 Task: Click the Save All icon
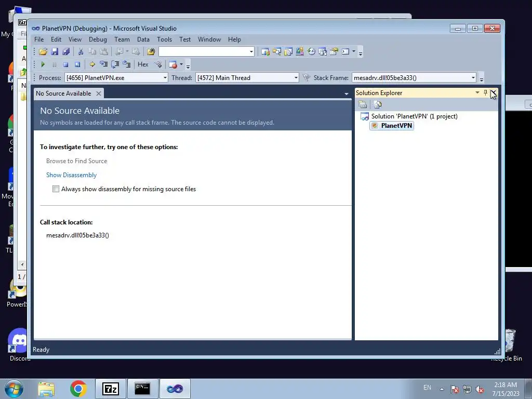[x=66, y=51]
